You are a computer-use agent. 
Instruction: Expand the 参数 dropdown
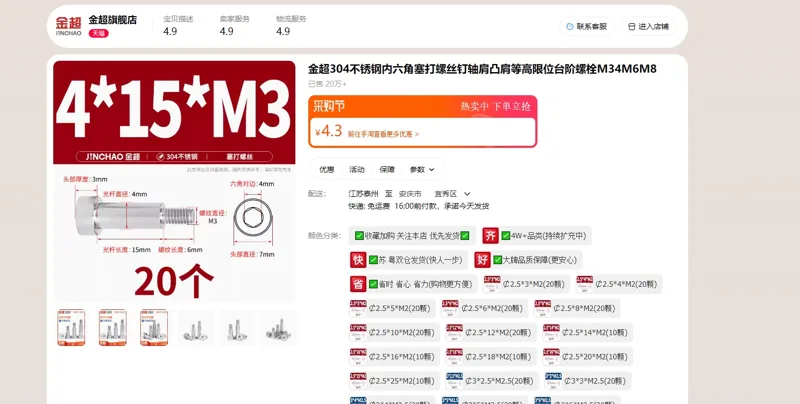(x=422, y=169)
